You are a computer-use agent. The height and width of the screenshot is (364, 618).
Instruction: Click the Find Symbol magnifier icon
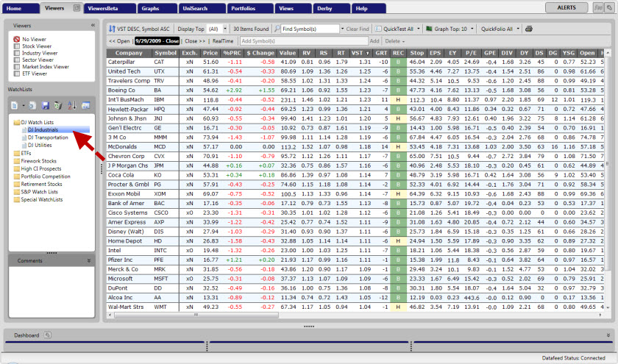pos(277,29)
